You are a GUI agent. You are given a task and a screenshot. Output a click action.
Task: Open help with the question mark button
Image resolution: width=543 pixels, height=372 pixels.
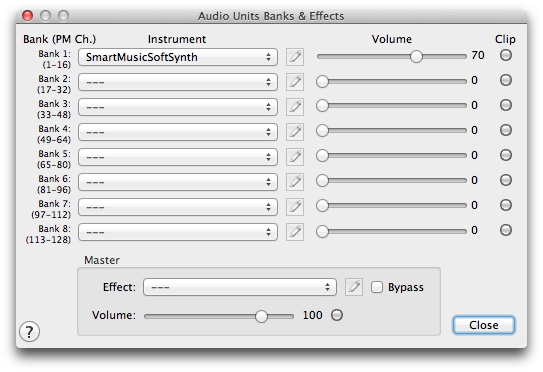[29, 331]
